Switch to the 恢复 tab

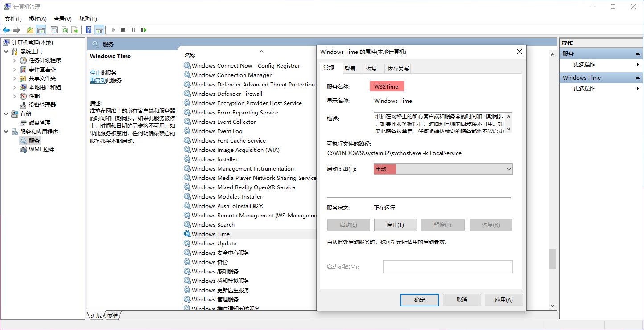pos(372,69)
